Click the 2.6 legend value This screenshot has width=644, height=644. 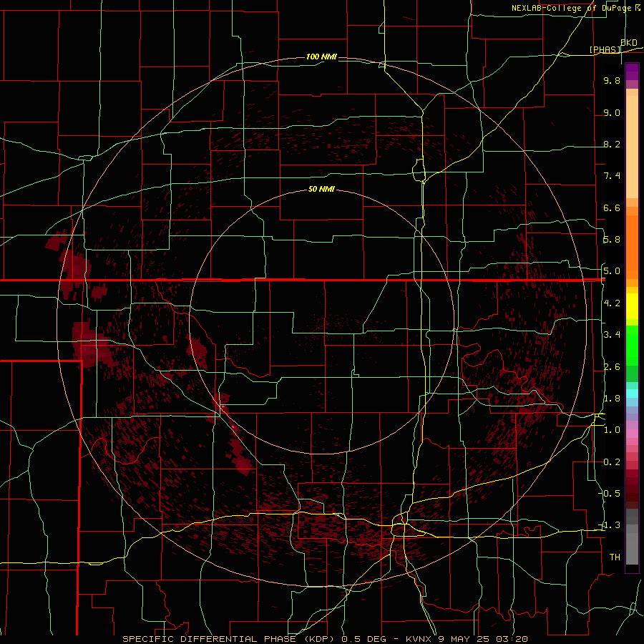(612, 366)
